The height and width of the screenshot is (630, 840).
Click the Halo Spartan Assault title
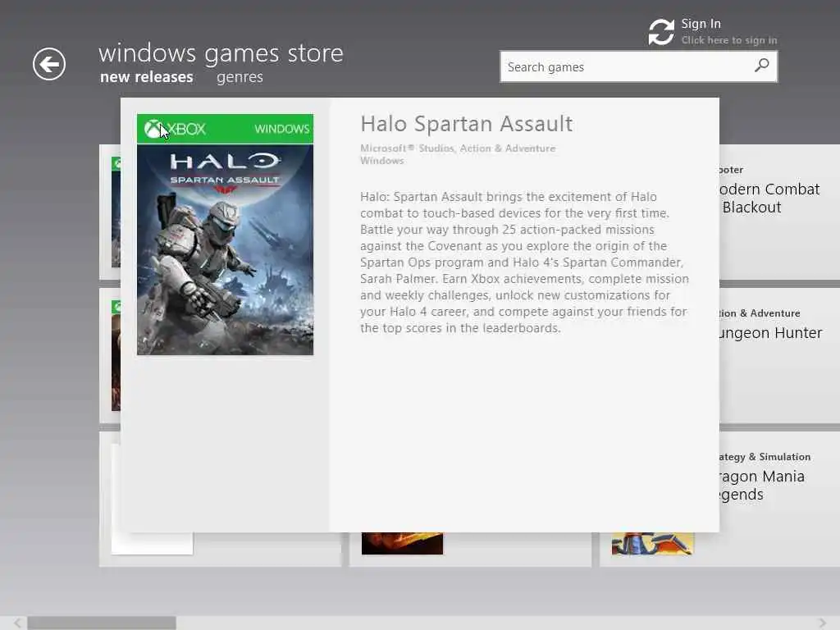click(x=467, y=124)
